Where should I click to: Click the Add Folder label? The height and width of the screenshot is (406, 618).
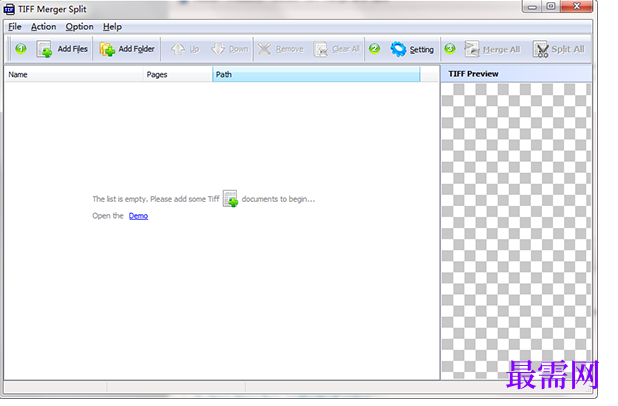(136, 49)
